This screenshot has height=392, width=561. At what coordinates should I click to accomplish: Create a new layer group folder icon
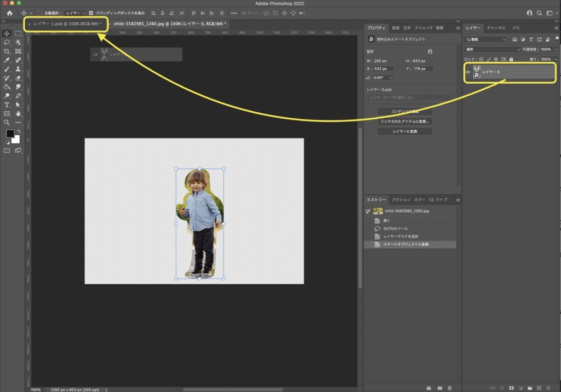click(530, 388)
